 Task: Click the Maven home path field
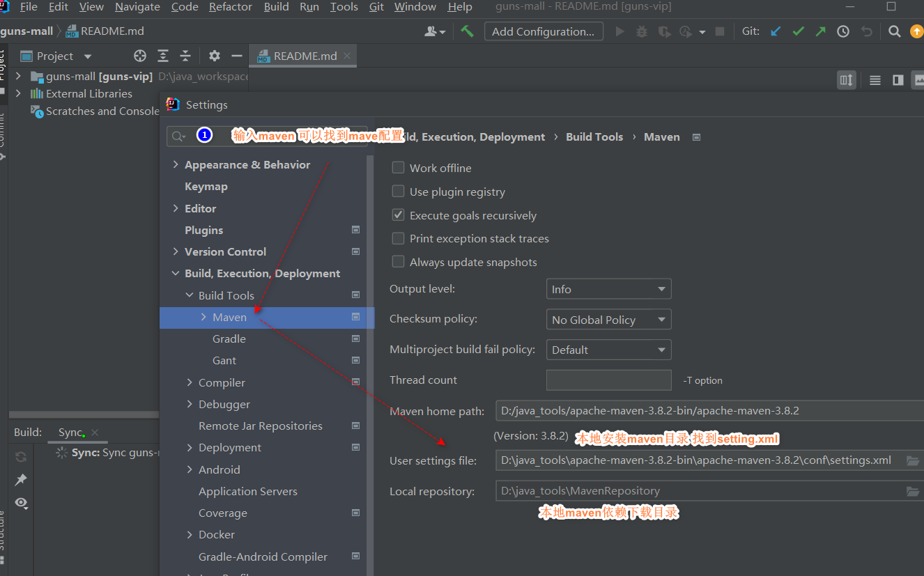point(709,411)
